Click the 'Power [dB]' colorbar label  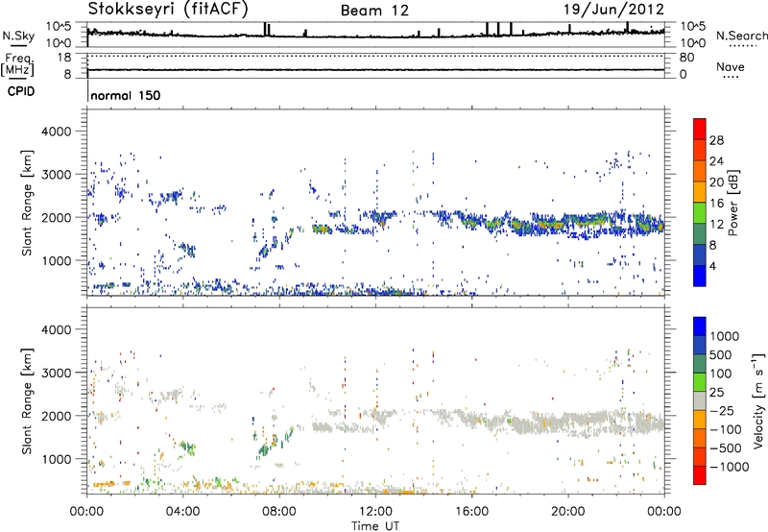pos(732,203)
